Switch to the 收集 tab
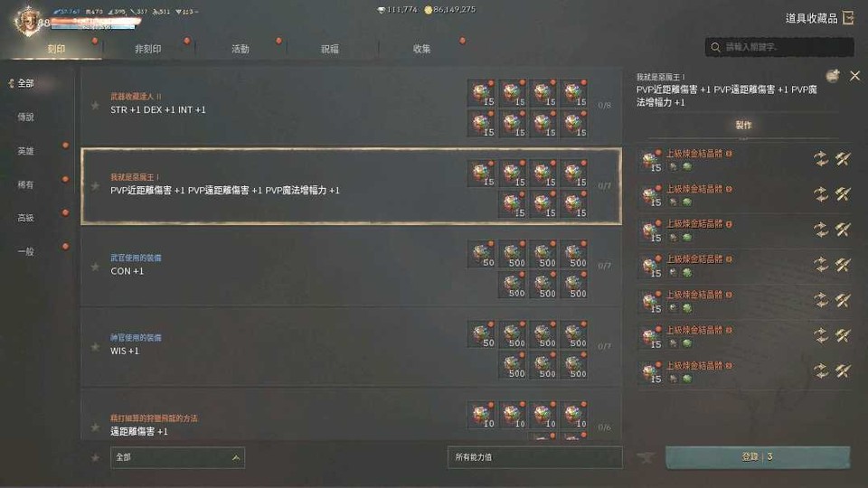The image size is (868, 488). 422,49
